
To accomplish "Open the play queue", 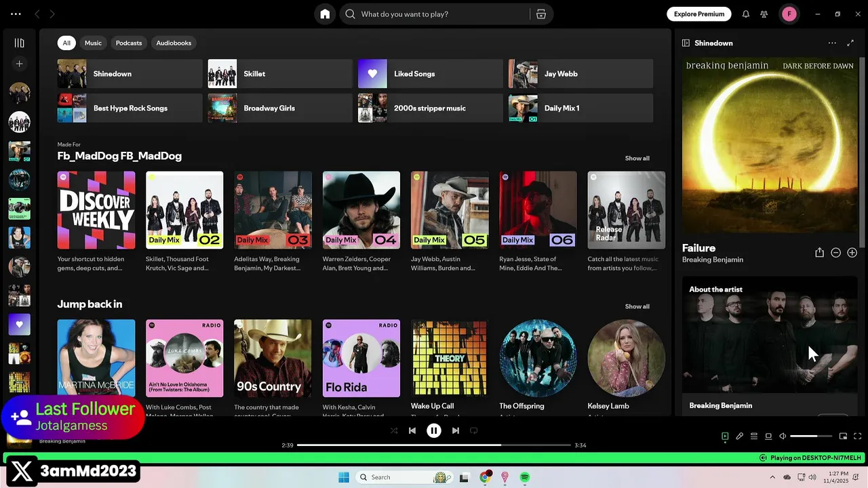I will 754,436.
